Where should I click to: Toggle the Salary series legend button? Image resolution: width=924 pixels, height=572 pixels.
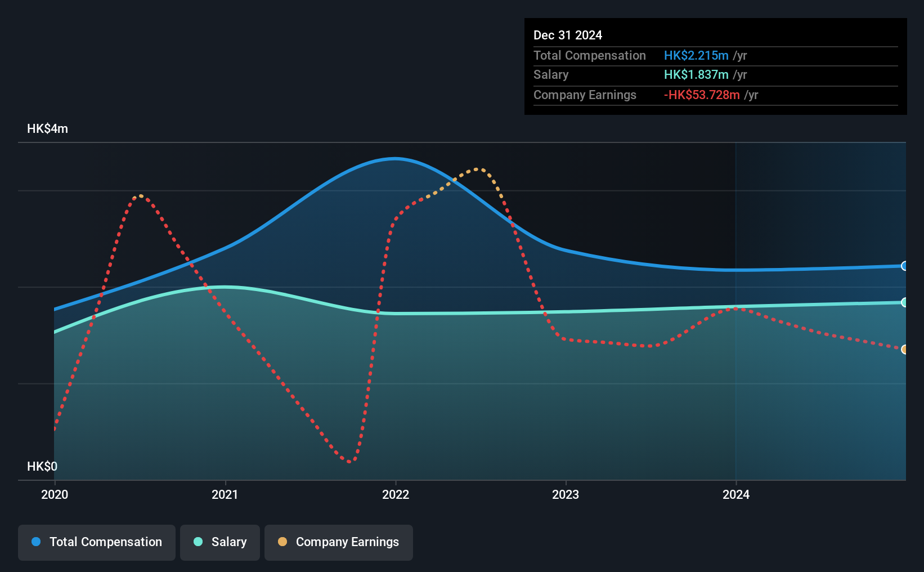click(220, 542)
